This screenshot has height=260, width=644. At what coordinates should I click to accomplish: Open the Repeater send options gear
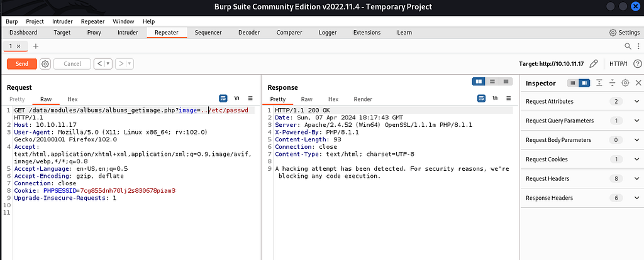coord(45,63)
